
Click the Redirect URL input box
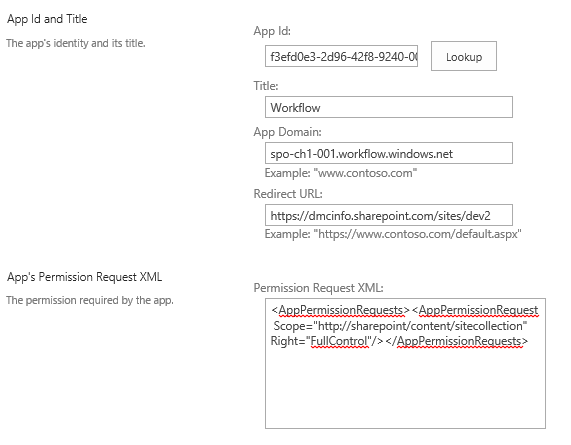click(389, 215)
